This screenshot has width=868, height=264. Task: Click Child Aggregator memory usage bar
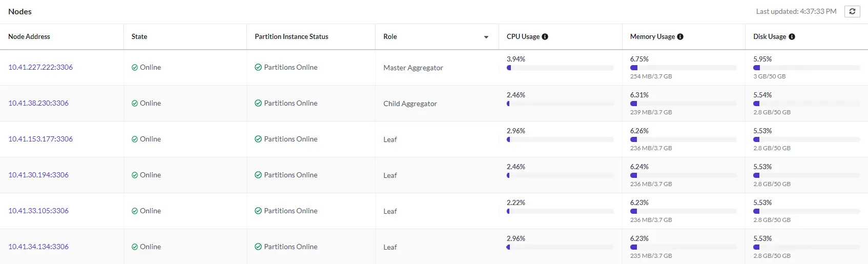(x=683, y=104)
